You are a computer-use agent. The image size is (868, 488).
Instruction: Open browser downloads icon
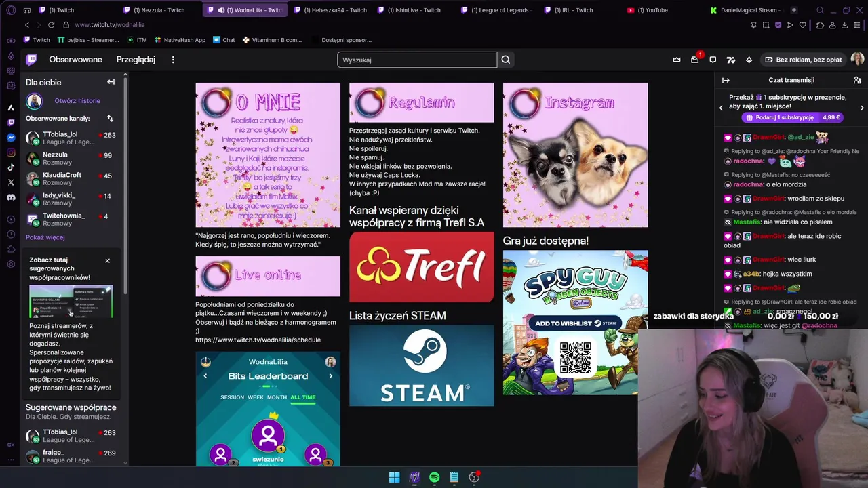pos(844,25)
